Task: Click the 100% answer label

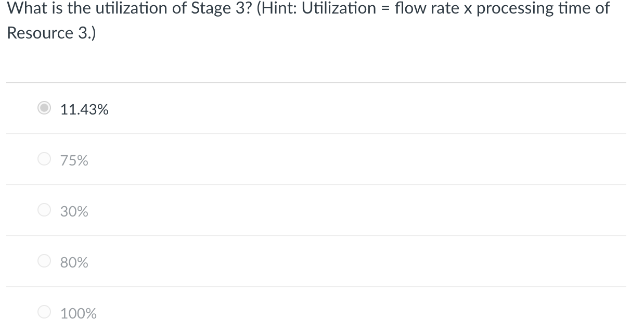Action: click(x=78, y=313)
